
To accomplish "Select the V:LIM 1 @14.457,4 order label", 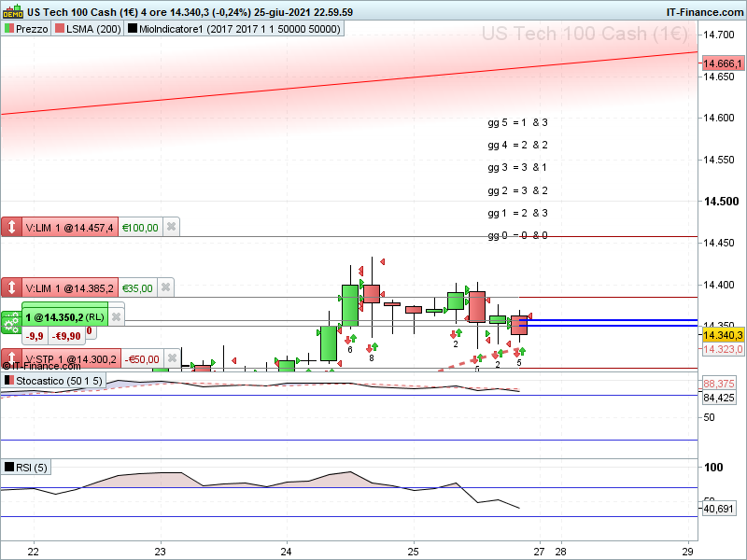I will point(69,228).
